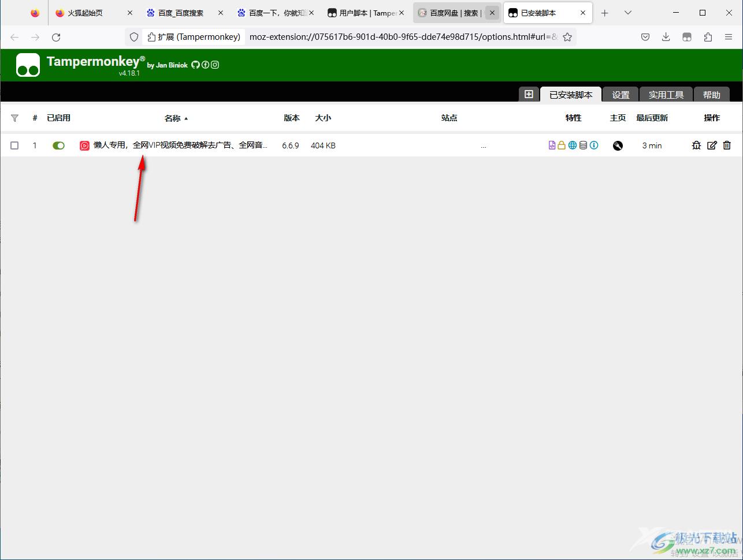
Task: Open Firefox hamburger application menu
Action: [x=729, y=37]
